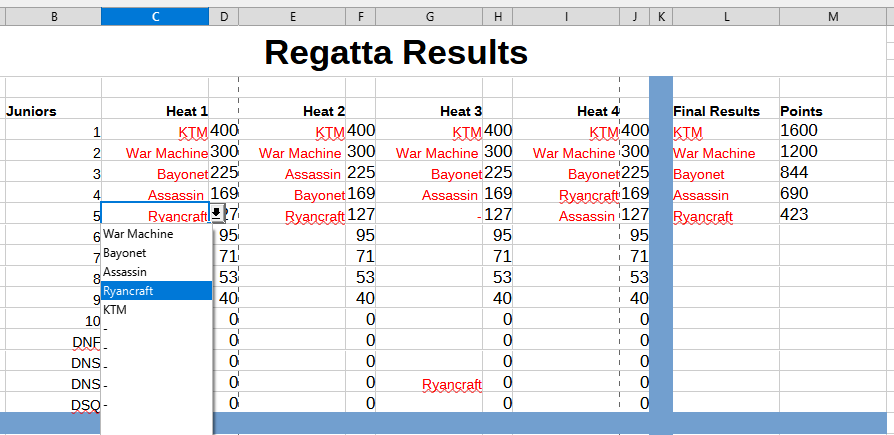The width and height of the screenshot is (894, 435).
Task: Click the column M header
Action: 835,17
